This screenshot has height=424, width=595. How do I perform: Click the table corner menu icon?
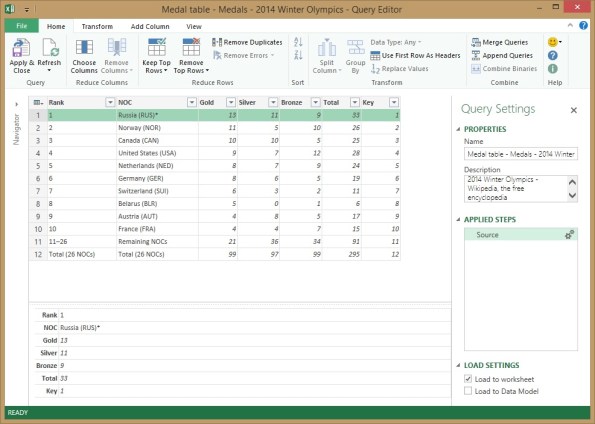(x=38, y=102)
